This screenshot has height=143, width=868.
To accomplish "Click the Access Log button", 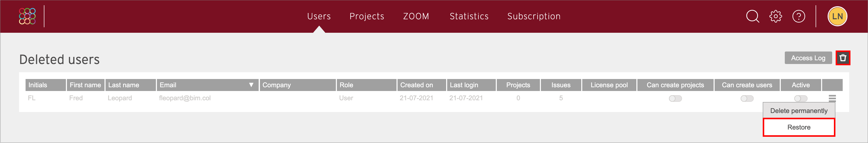I will (x=808, y=58).
